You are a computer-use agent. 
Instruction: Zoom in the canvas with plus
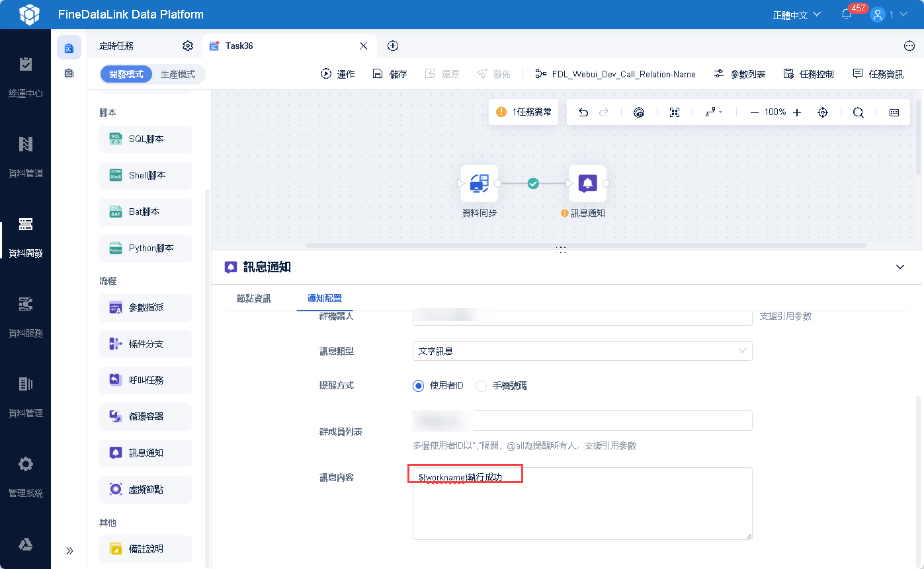pos(797,112)
